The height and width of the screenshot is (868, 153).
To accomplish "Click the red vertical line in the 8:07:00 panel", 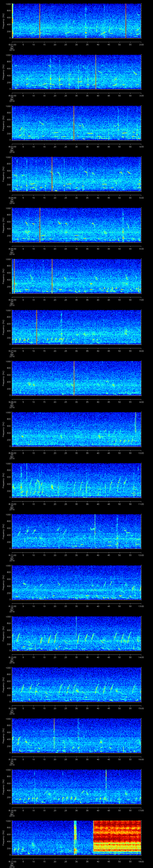I will 36,327.
